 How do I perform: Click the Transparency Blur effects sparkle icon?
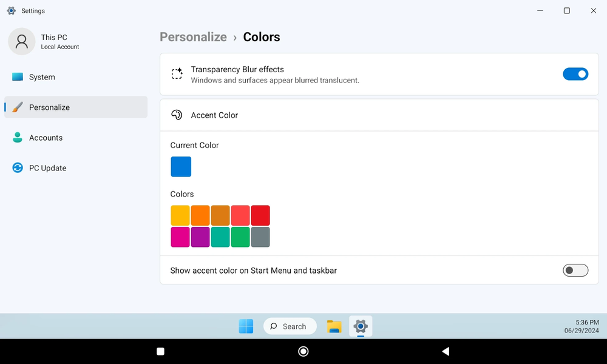click(x=177, y=74)
